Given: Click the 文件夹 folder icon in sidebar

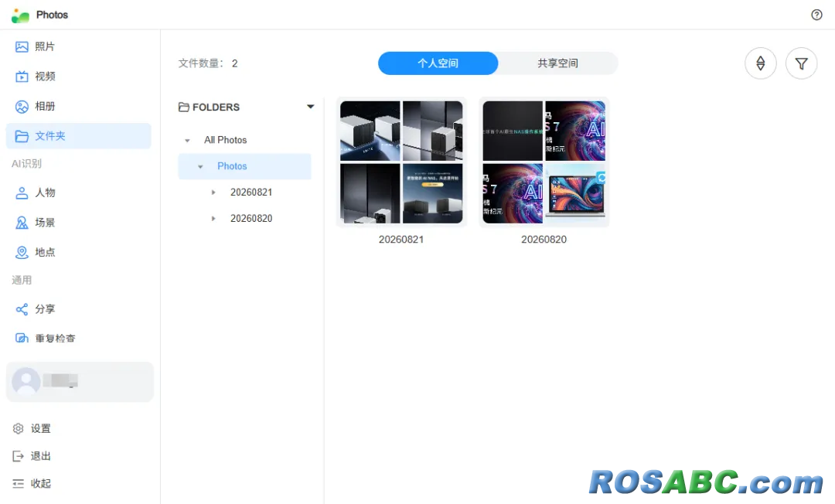Looking at the screenshot, I should click(22, 136).
